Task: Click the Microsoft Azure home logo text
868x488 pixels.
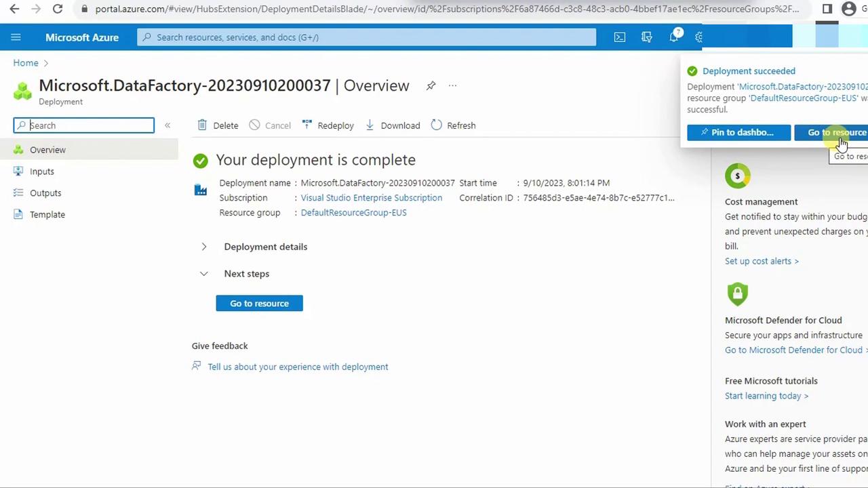Action: pos(82,37)
